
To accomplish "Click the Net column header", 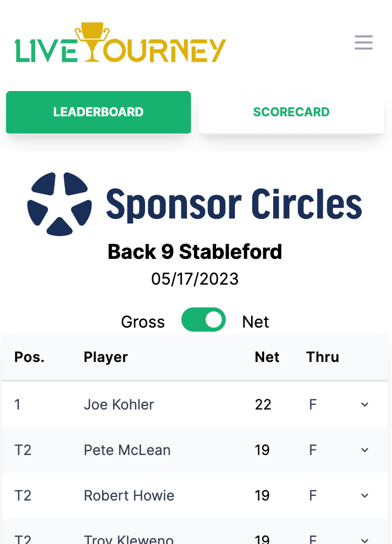I will (267, 357).
